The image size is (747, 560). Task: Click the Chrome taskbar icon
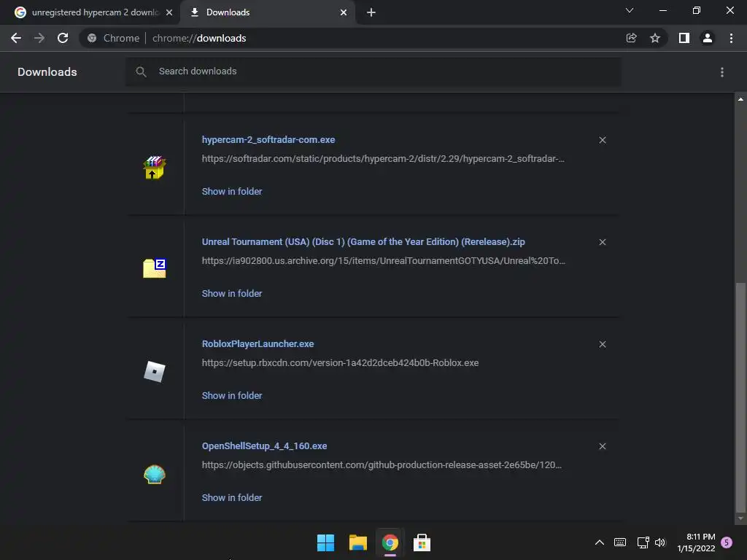click(390, 542)
